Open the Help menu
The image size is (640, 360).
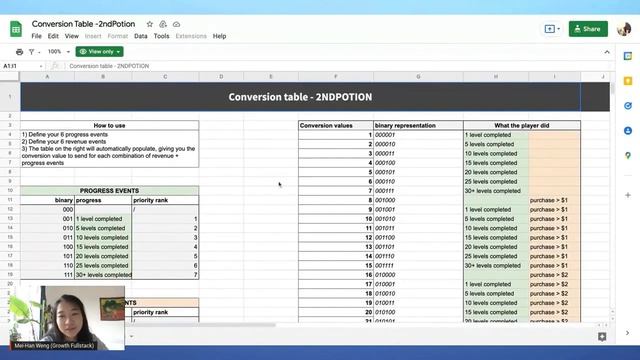[219, 36]
